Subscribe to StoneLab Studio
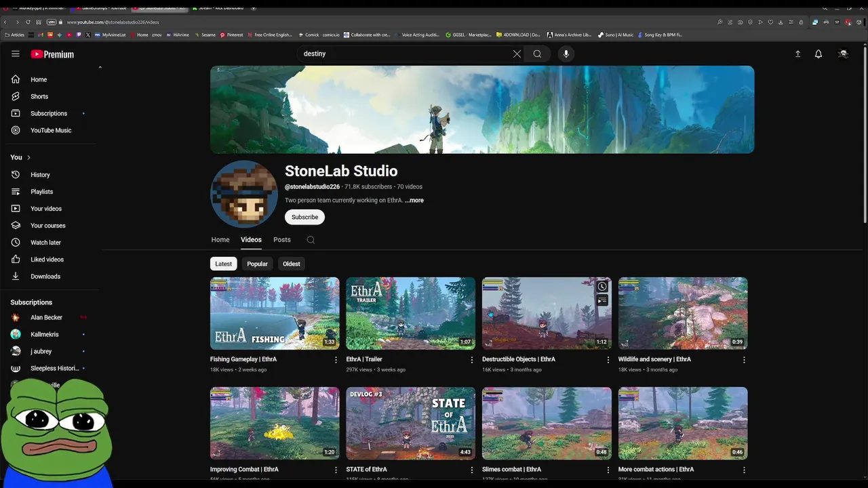 click(x=304, y=217)
